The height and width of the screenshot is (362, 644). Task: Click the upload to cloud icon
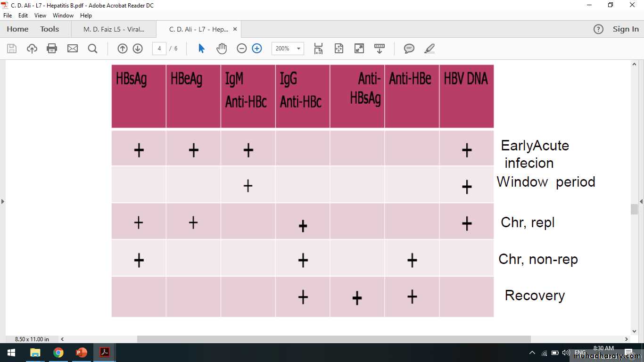click(32, 49)
